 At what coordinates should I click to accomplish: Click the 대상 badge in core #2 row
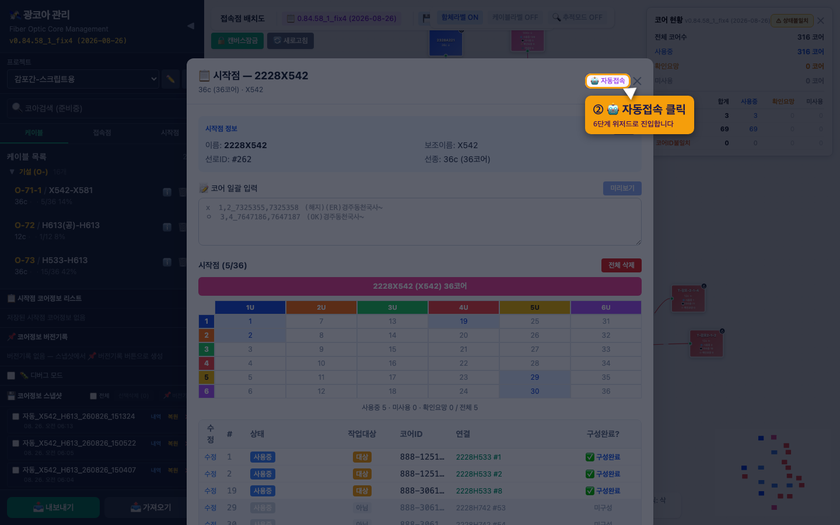point(362,474)
